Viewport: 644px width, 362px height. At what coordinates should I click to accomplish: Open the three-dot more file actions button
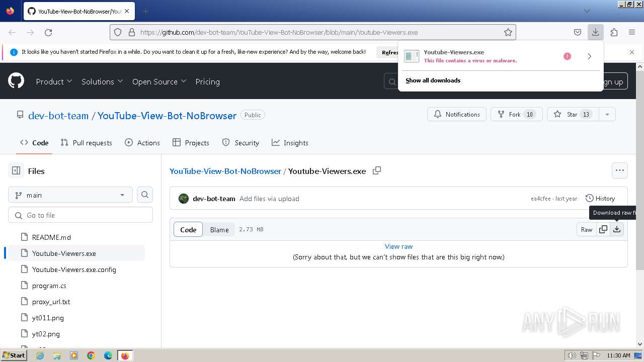pos(620,170)
